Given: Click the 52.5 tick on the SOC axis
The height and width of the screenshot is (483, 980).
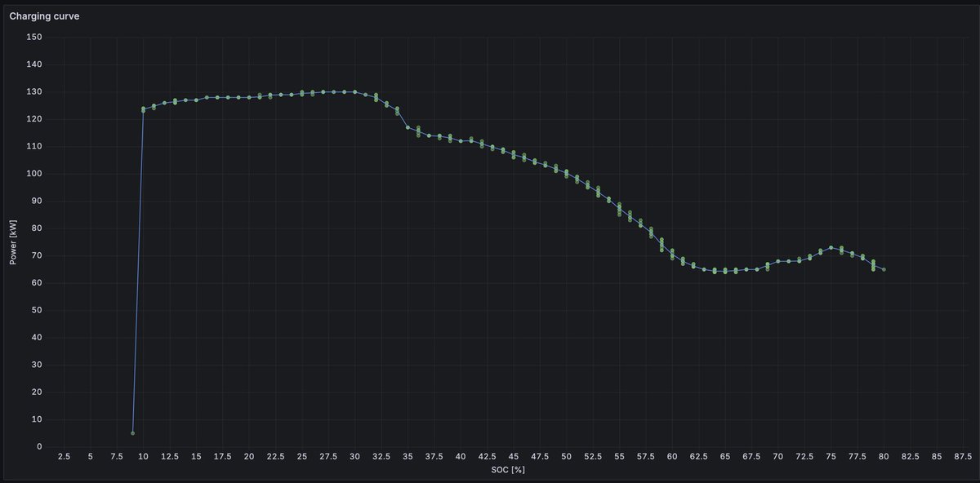Looking at the screenshot, I should pos(593,456).
